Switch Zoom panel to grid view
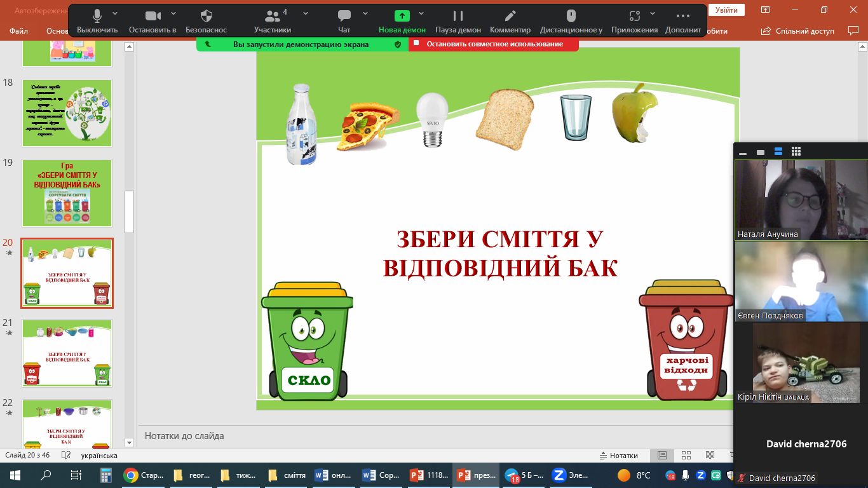Image resolution: width=868 pixels, height=488 pixels. [x=796, y=152]
